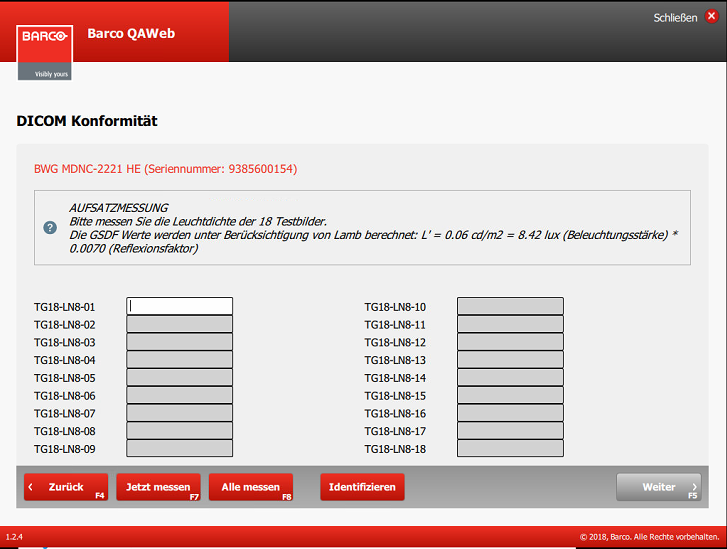Click the TG18-LN8-05 label
The image size is (727, 549).
(64, 378)
